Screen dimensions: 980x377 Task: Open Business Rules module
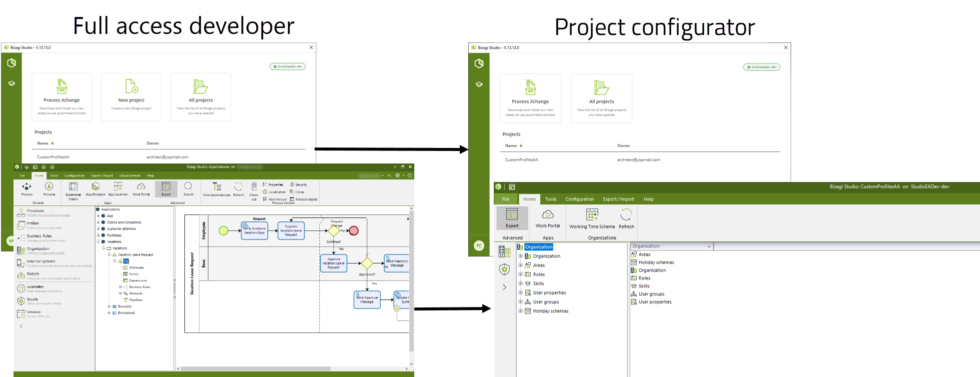click(x=41, y=238)
